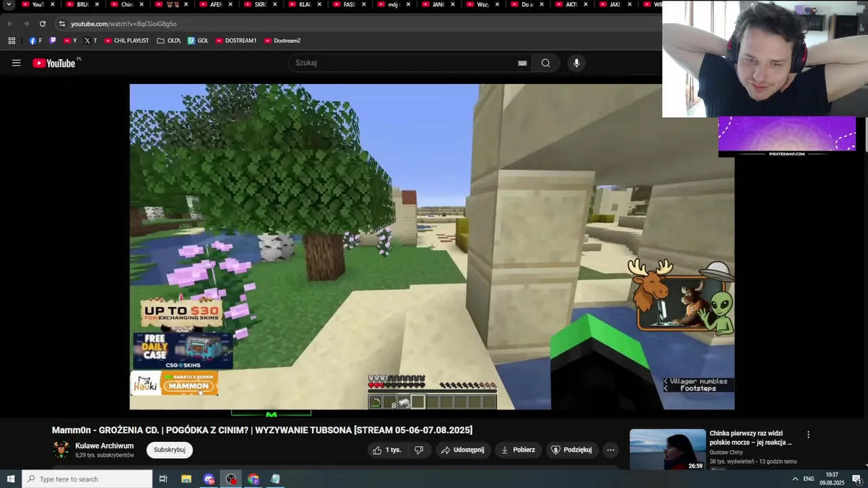Open the tab search dropdown arrow

9,5
